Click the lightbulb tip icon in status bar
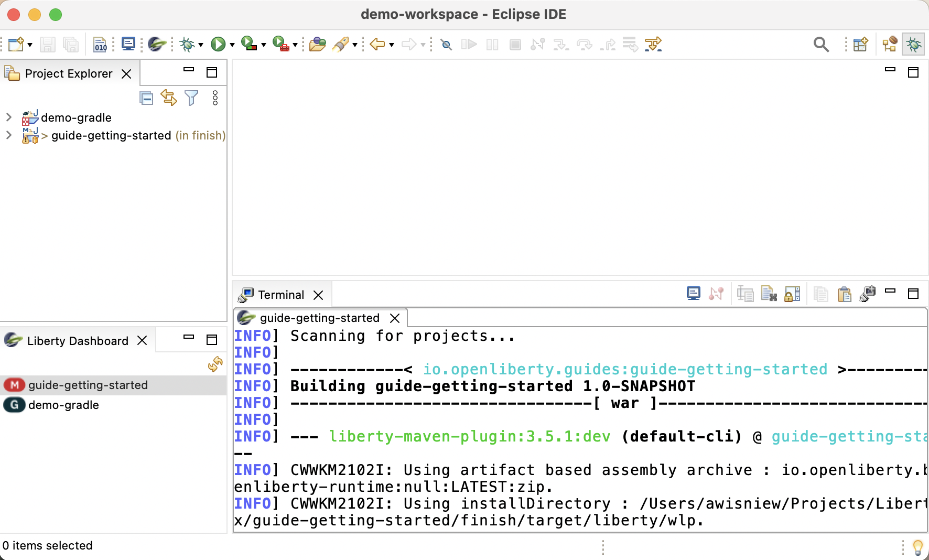The image size is (929, 560). pyautogui.click(x=918, y=547)
